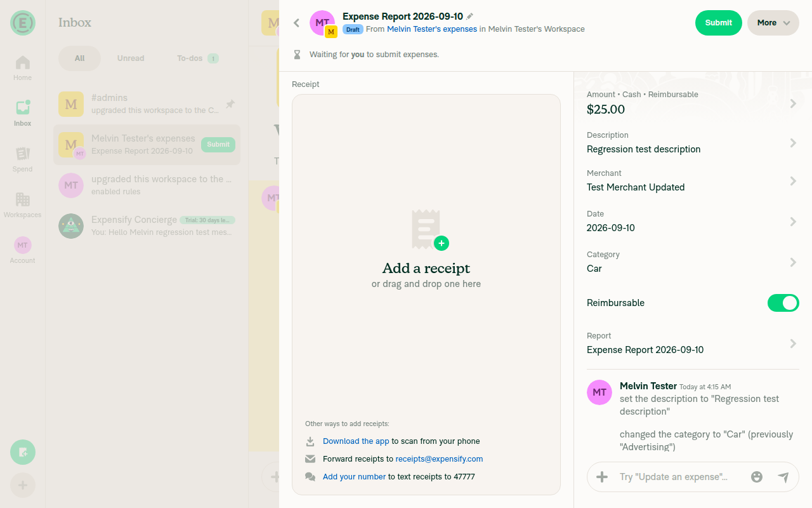812x508 pixels.
Task: Click the hourglass waiting status icon
Action: click(x=297, y=55)
